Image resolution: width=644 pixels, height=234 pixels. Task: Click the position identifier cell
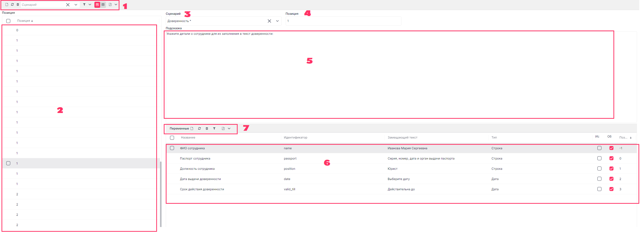[289, 169]
